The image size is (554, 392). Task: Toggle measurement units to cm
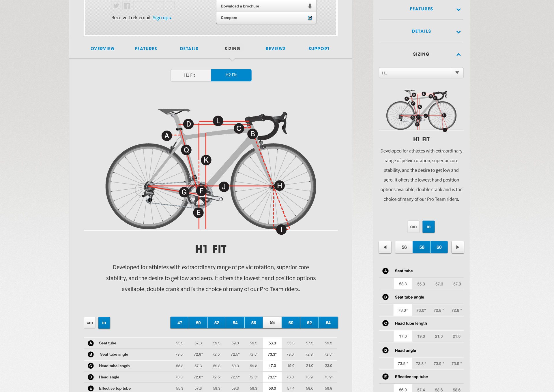pyautogui.click(x=89, y=323)
